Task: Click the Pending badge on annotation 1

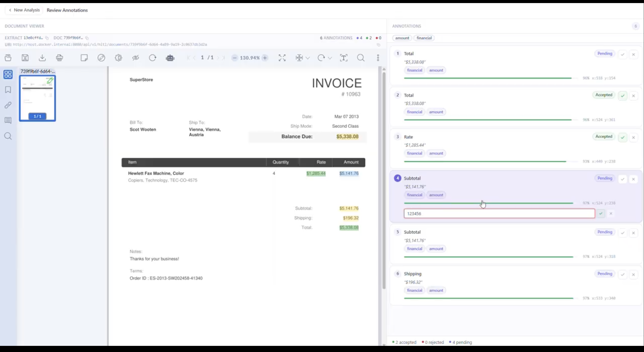Action: [605, 53]
